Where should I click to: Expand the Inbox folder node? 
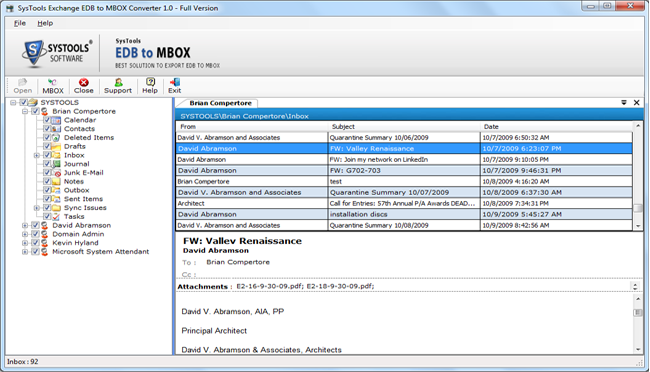(x=36, y=156)
